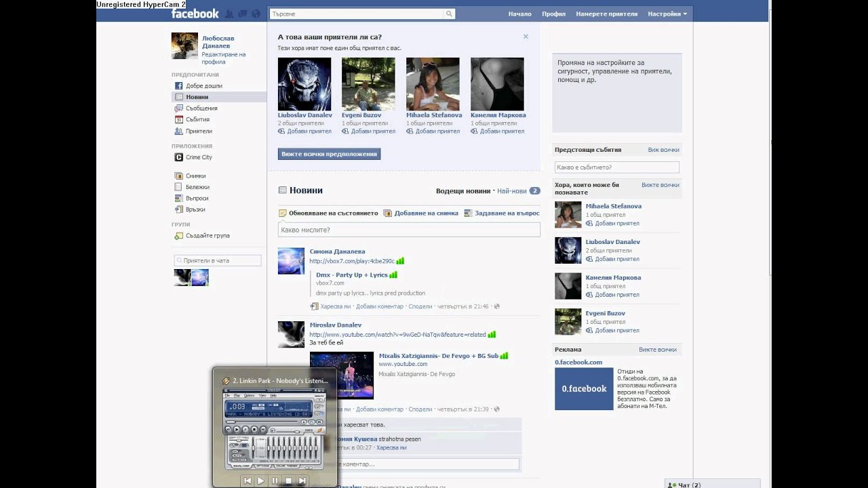Click Добави коментар on Симона's post
Screen dimensions: 868x488
380,306
